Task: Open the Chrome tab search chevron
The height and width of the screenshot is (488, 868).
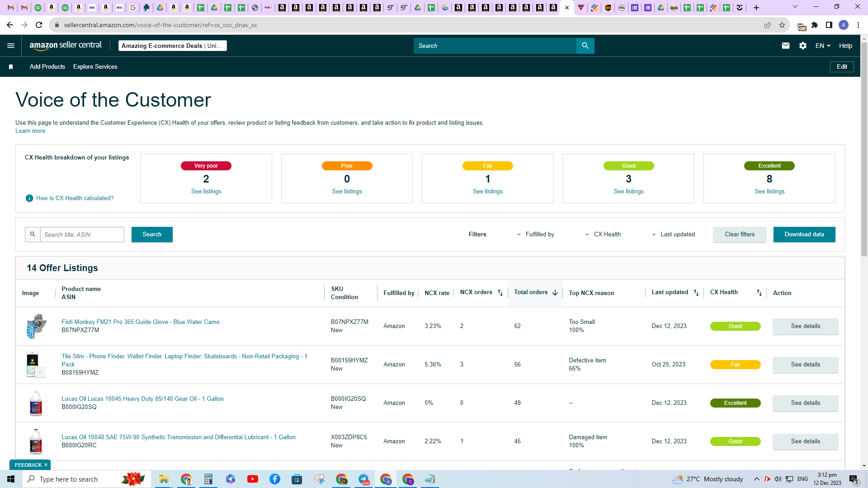Action: click(x=795, y=7)
